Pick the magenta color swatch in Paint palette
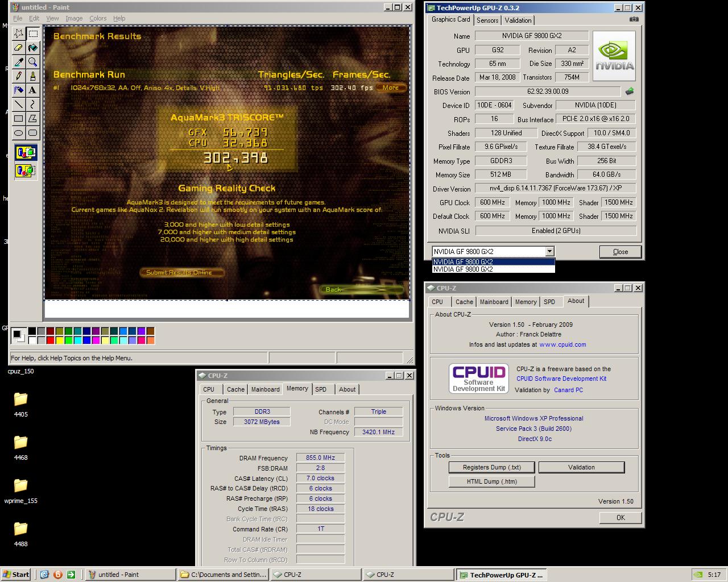 pyautogui.click(x=96, y=340)
